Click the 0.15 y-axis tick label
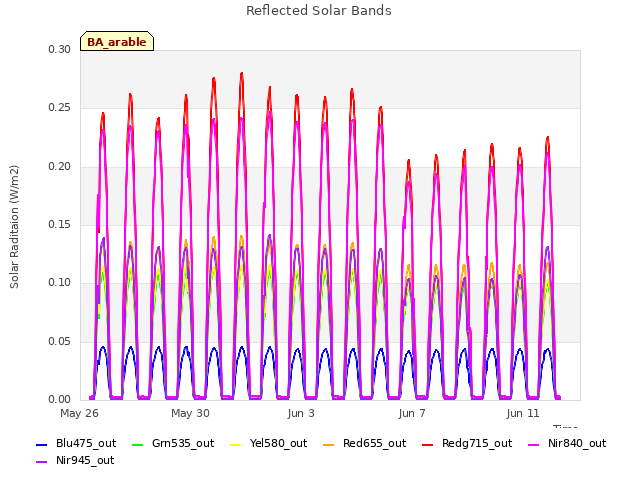 tap(60, 224)
